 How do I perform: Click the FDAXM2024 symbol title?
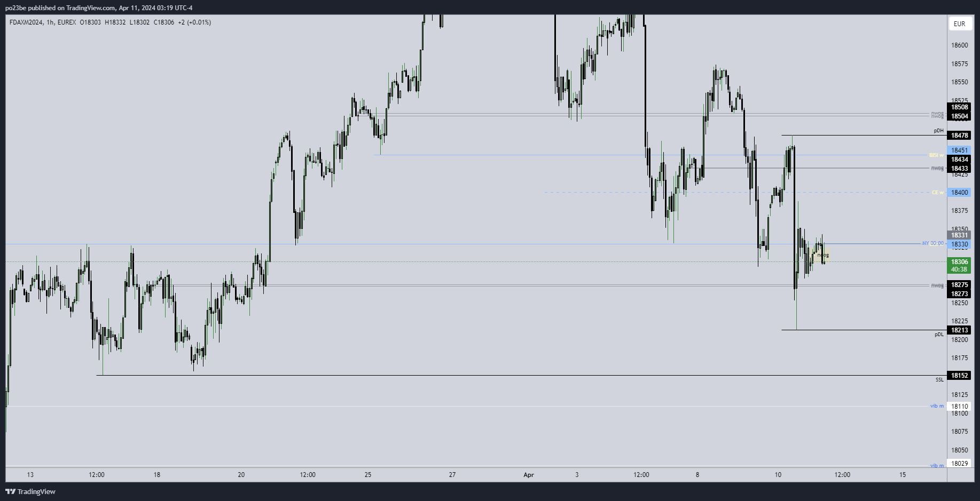coord(26,22)
